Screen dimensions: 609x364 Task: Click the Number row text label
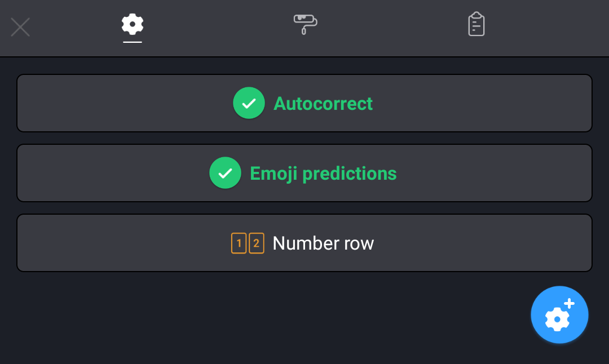point(323,243)
